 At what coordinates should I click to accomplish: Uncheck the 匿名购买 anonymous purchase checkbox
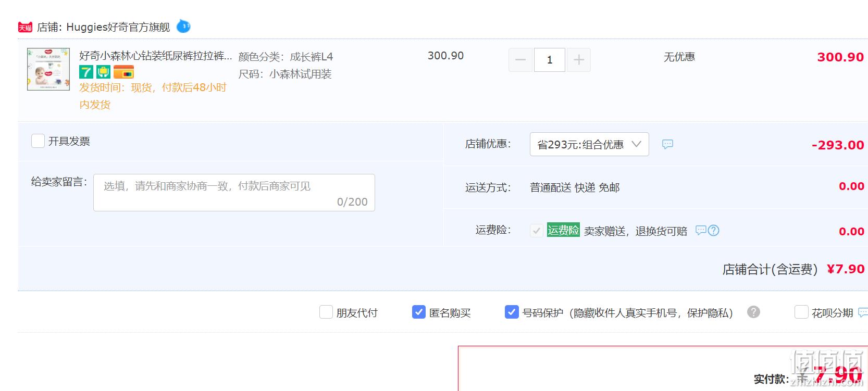[x=419, y=312]
